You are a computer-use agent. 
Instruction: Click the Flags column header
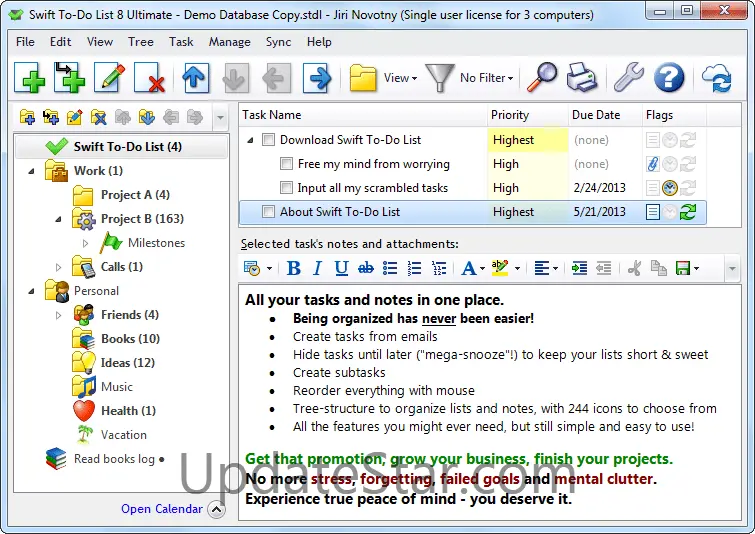(x=674, y=115)
